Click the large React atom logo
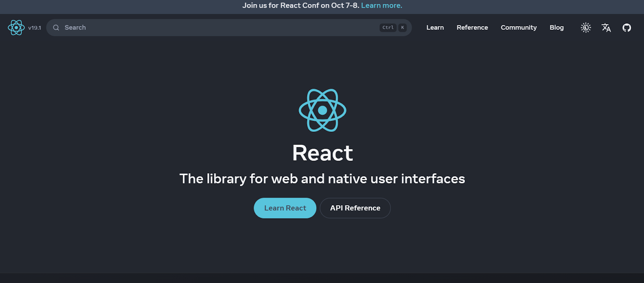644x283 pixels. pyautogui.click(x=322, y=110)
